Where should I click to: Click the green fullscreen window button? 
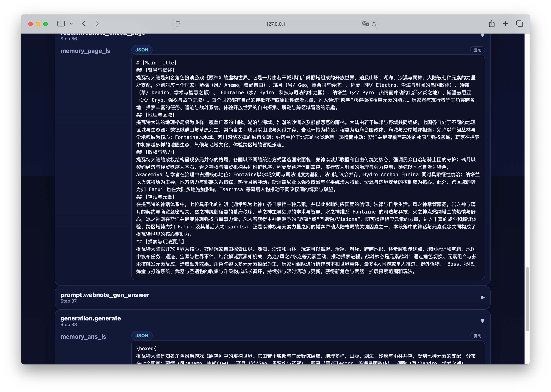pos(46,24)
